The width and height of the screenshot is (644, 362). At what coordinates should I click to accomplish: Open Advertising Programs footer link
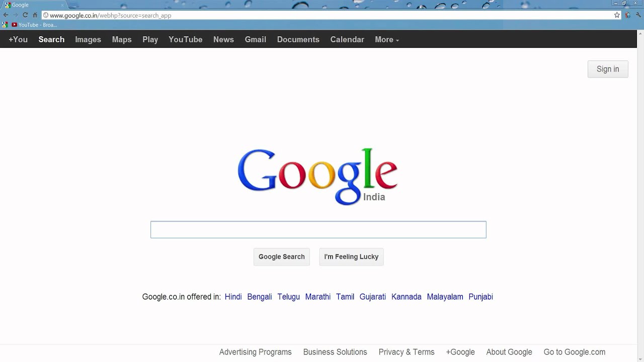[x=256, y=352]
